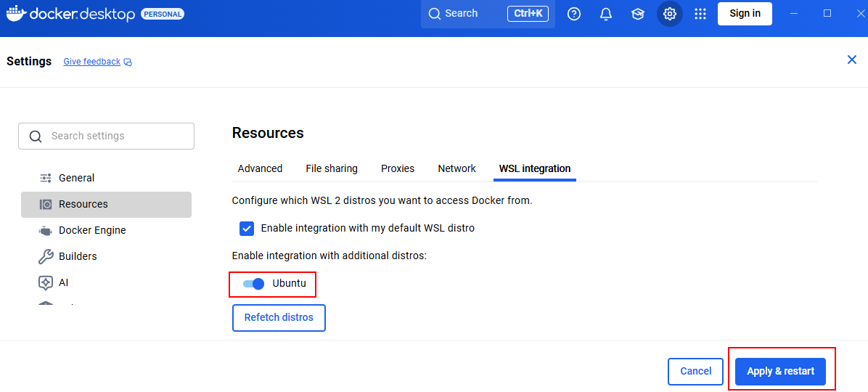Toggle the Ubuntu distro integration switch
The width and height of the screenshot is (868, 392).
253,284
